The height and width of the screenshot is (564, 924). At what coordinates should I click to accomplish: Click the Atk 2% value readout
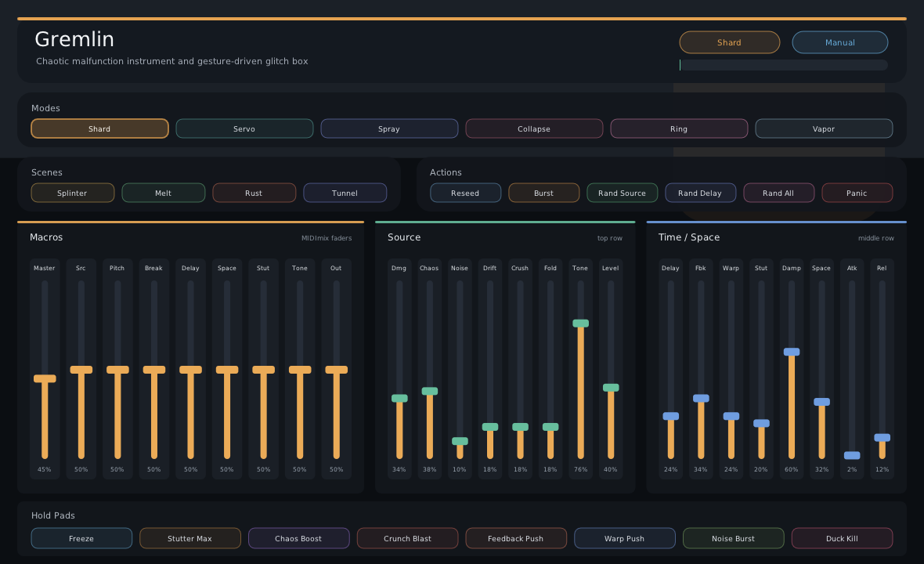(852, 470)
